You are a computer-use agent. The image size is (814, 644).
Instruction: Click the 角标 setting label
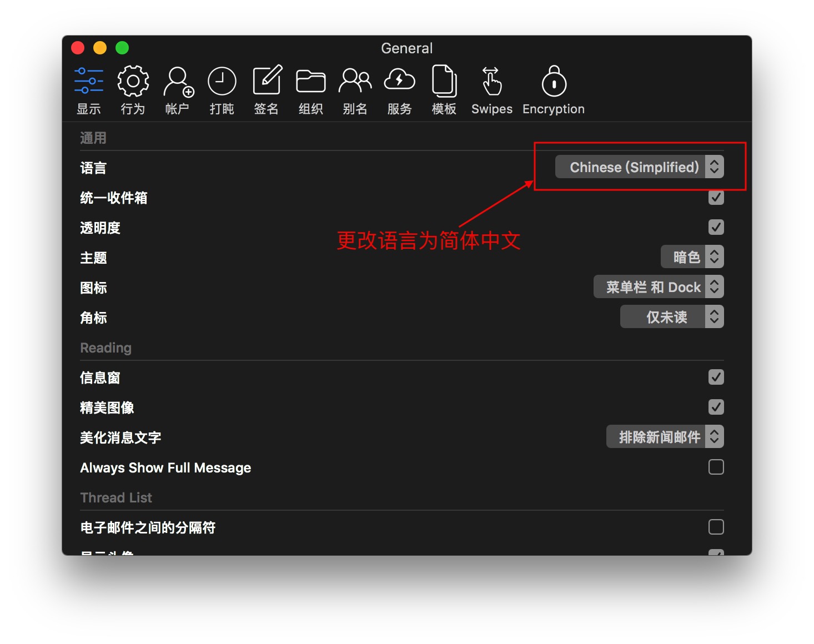93,318
